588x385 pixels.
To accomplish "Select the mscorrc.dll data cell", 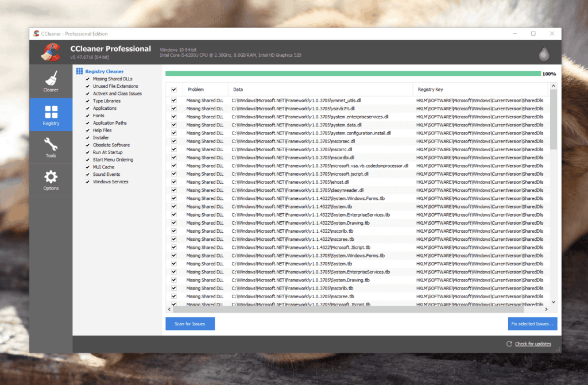I will click(292, 150).
